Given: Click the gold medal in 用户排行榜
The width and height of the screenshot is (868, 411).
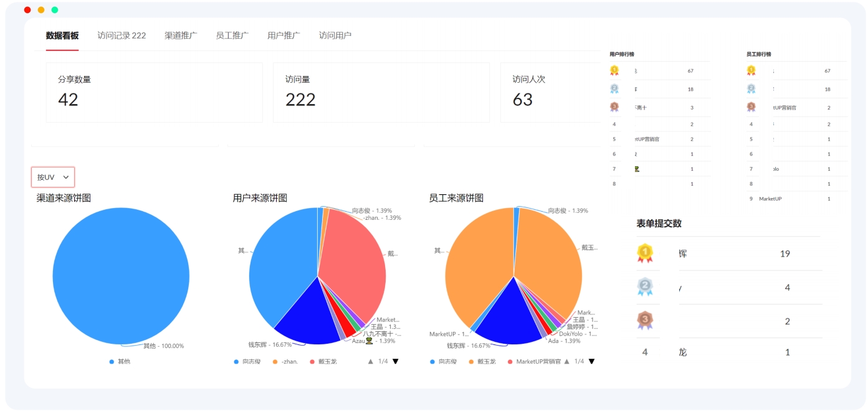Looking at the screenshot, I should point(614,71).
